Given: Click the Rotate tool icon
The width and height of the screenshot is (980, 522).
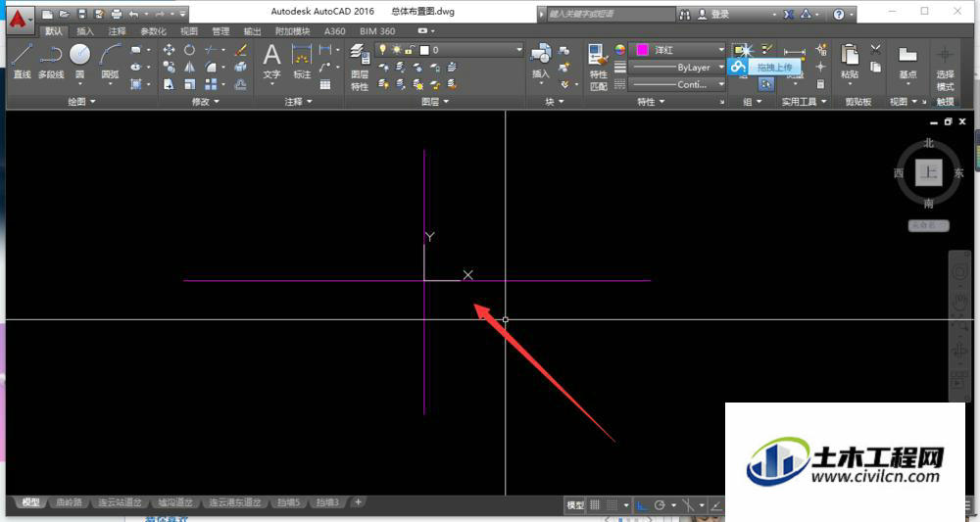Looking at the screenshot, I should 189,49.
